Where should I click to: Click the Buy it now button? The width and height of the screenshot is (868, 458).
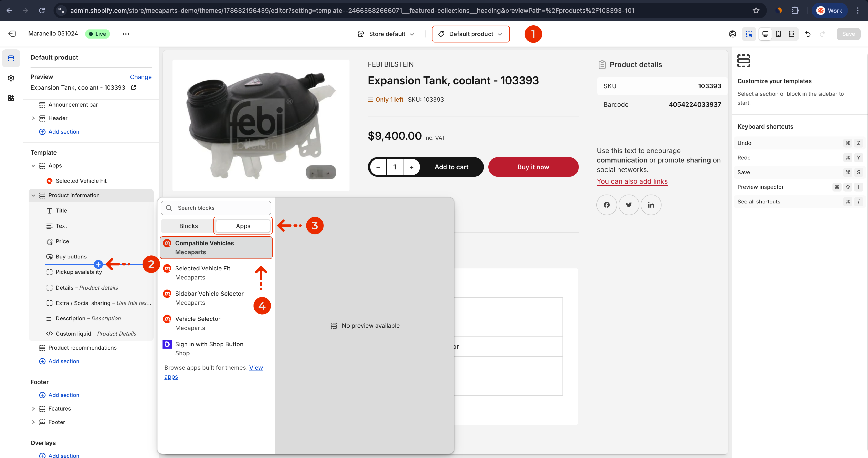533,167
